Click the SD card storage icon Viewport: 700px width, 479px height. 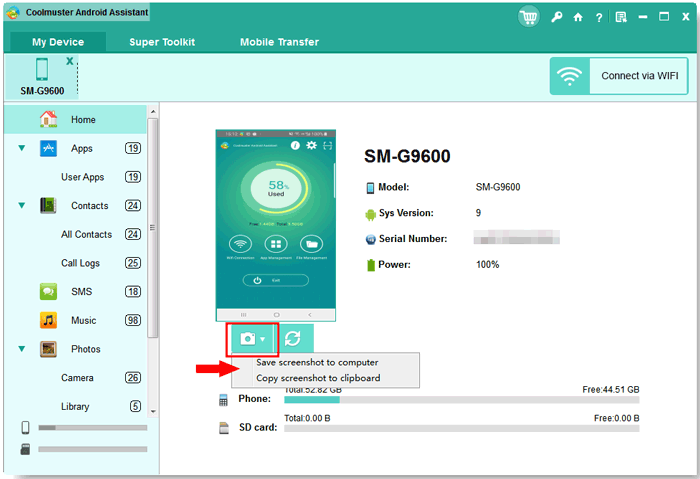(224, 428)
